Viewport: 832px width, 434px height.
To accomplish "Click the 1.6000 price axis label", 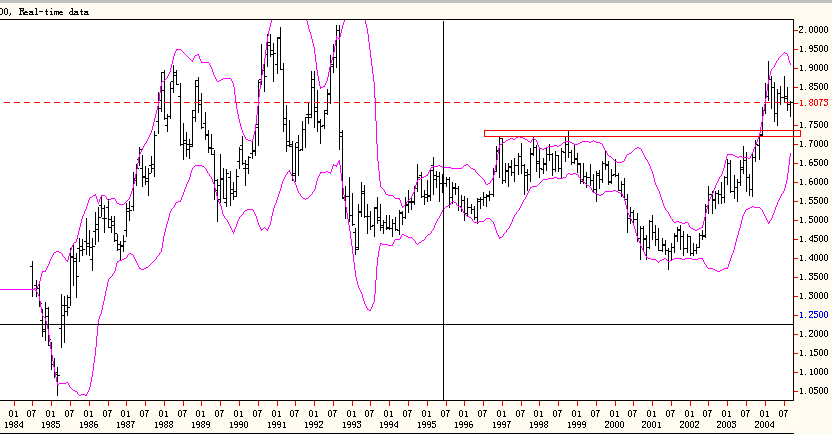I will point(813,182).
